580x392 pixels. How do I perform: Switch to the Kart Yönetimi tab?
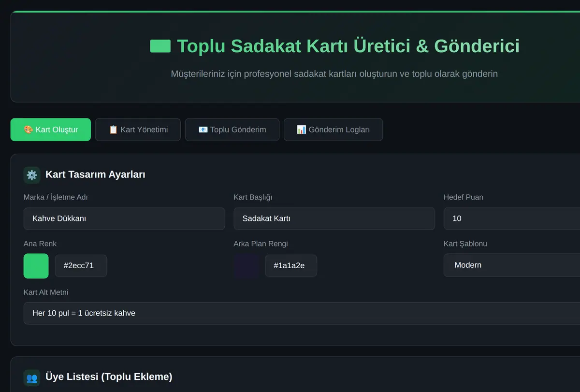138,130
